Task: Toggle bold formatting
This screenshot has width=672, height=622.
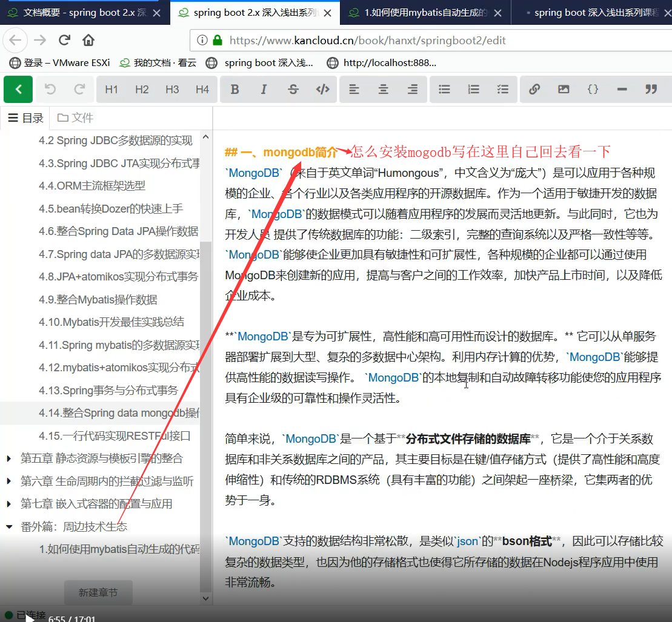Action: (x=235, y=89)
